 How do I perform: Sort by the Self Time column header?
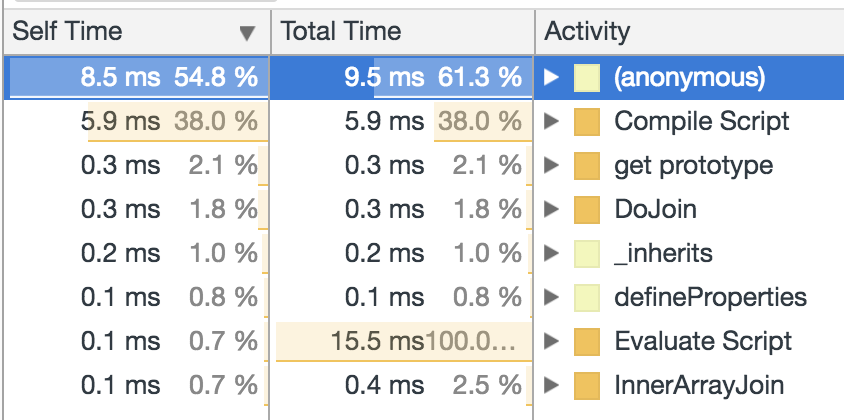[x=66, y=31]
